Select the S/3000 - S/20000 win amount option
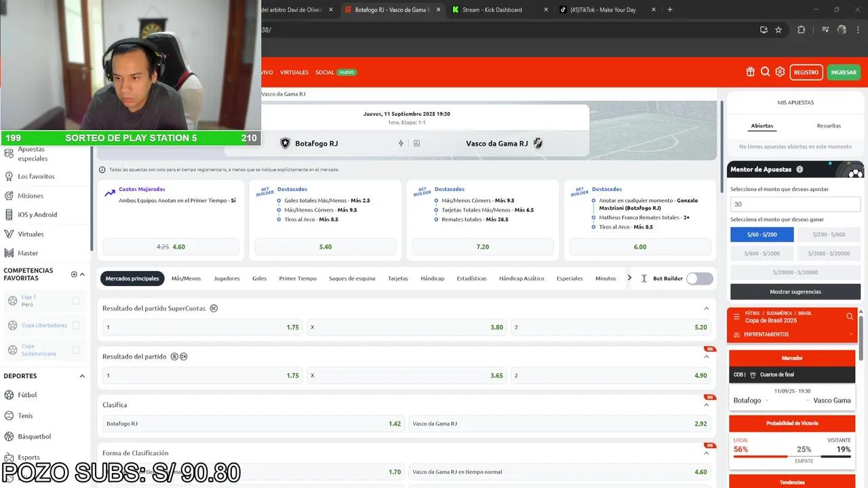The width and height of the screenshot is (868, 488). pyautogui.click(x=829, y=253)
